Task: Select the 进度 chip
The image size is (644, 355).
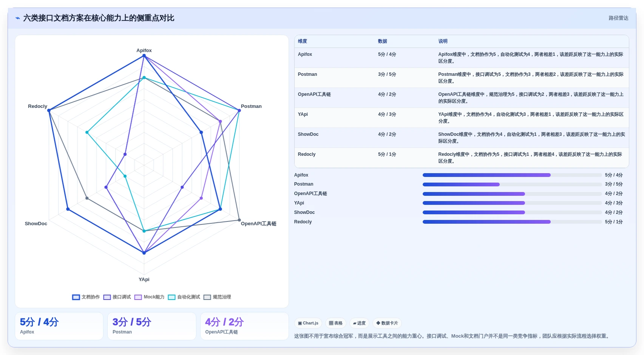Action: pyautogui.click(x=359, y=323)
